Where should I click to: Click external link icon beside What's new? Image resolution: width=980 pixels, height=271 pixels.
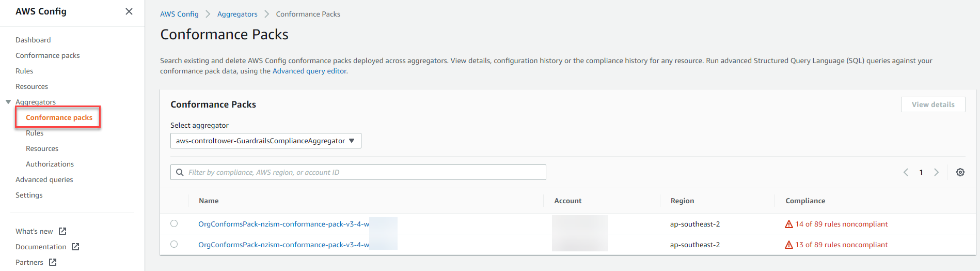(62, 231)
